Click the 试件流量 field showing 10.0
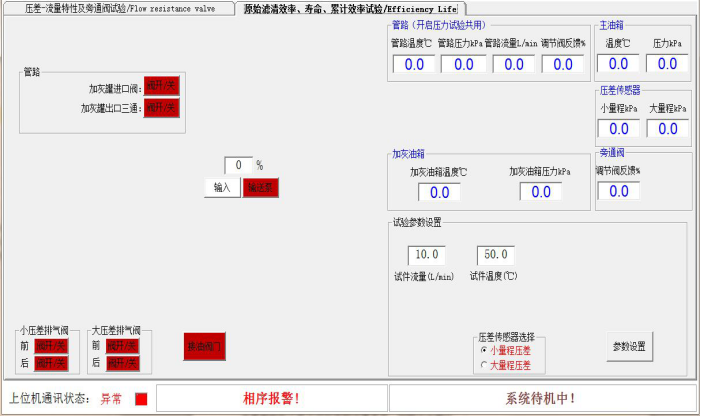Image resolution: width=701 pixels, height=416 pixels. [427, 255]
